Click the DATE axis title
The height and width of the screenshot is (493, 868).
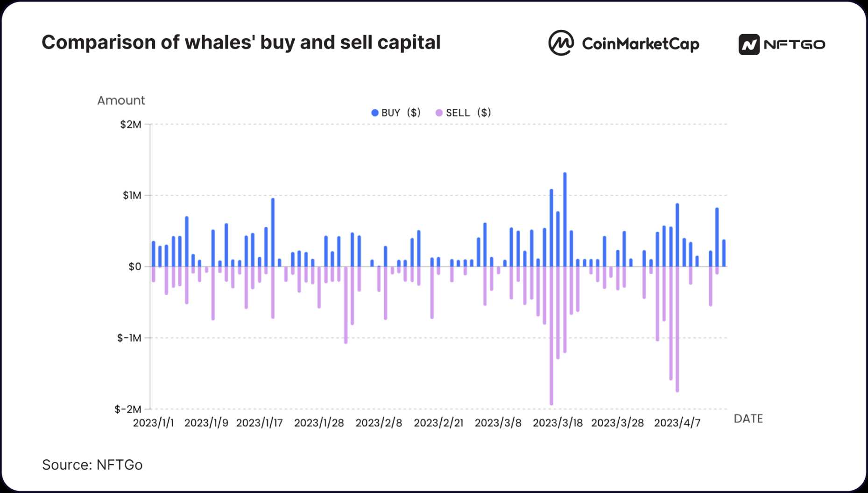pos(748,418)
